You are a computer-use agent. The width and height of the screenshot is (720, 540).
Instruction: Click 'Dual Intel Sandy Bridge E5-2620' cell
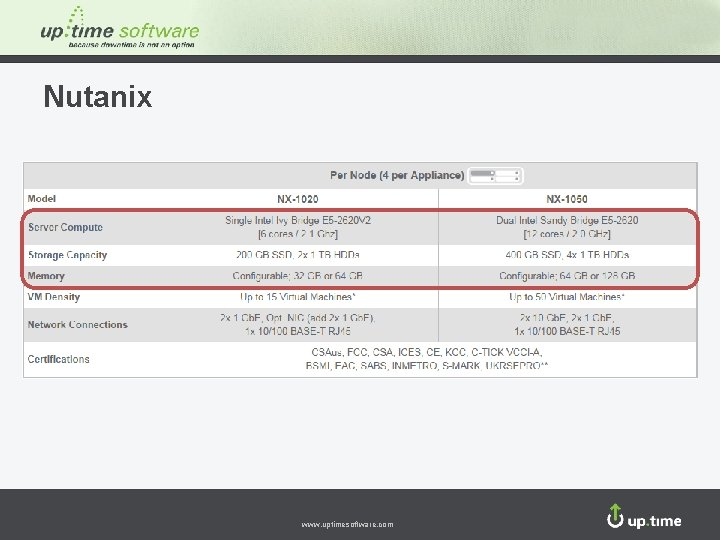tap(567, 227)
